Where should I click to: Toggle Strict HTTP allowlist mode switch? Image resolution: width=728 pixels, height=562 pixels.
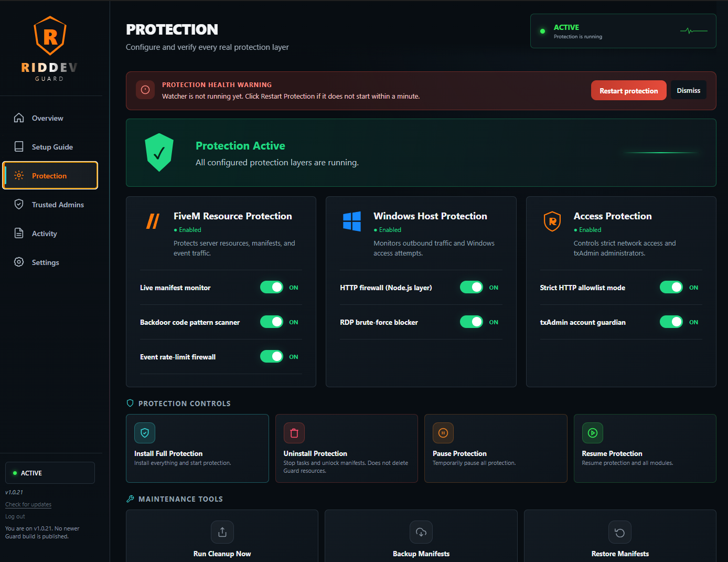pyautogui.click(x=671, y=287)
